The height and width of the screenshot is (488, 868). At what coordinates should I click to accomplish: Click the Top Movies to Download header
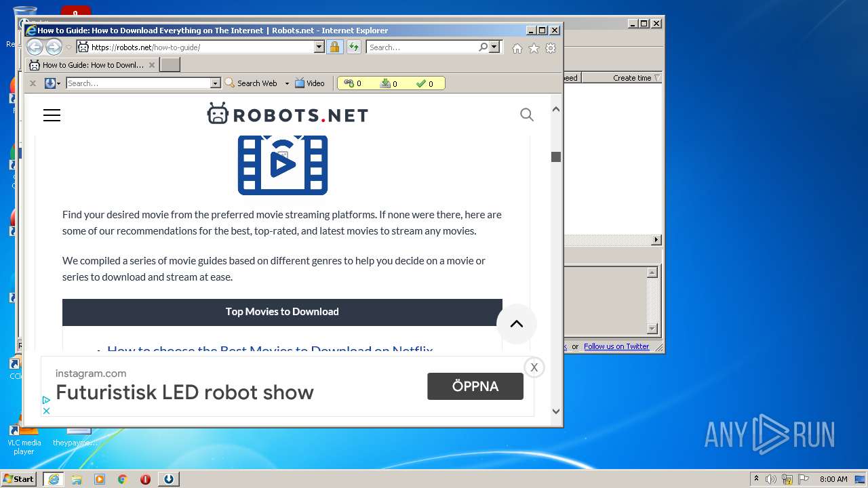(282, 312)
